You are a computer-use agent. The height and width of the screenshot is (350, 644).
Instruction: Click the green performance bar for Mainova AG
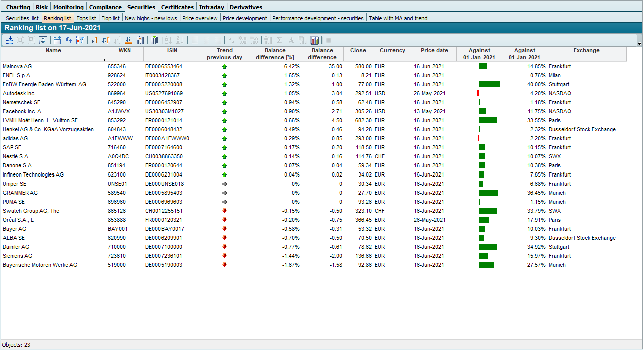pos(483,66)
